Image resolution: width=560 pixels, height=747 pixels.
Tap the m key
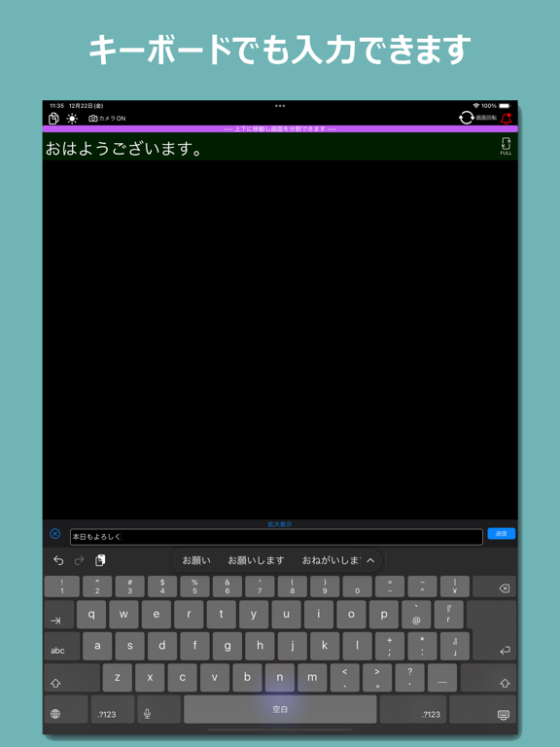tap(312, 678)
